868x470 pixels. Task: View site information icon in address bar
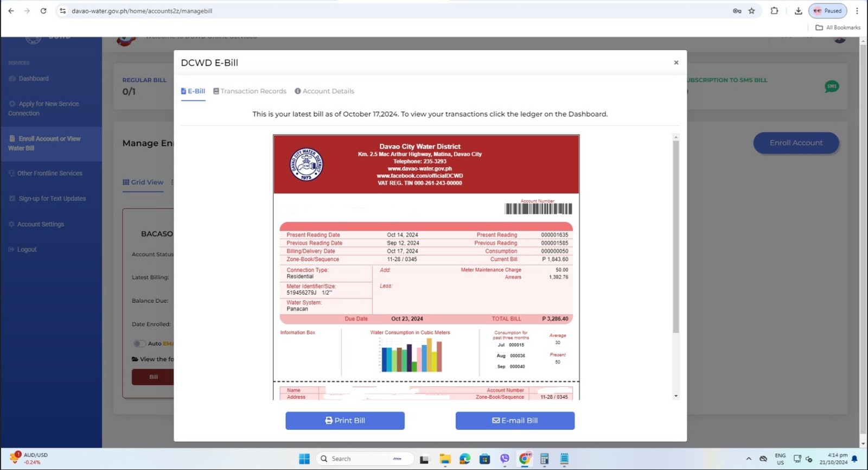(63, 11)
